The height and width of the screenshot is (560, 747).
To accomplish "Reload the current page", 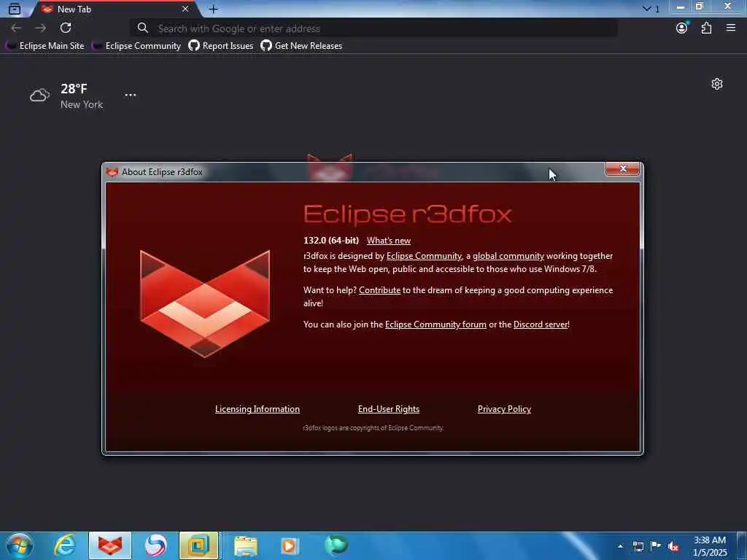I will (x=66, y=28).
